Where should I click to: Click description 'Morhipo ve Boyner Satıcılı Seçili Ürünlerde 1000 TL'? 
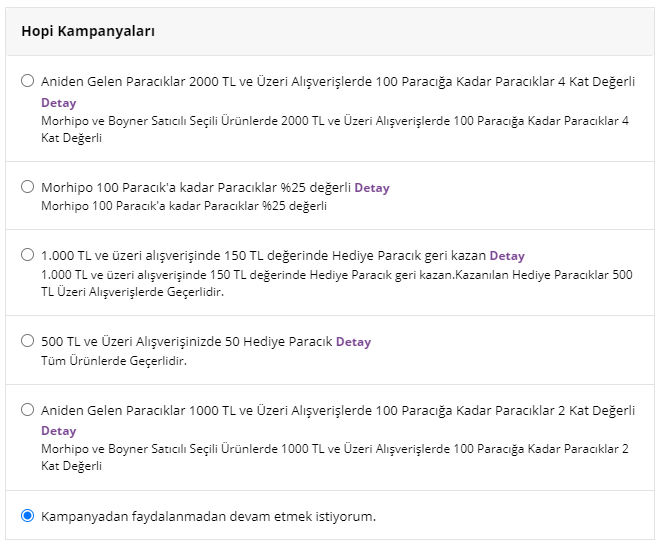335,457
